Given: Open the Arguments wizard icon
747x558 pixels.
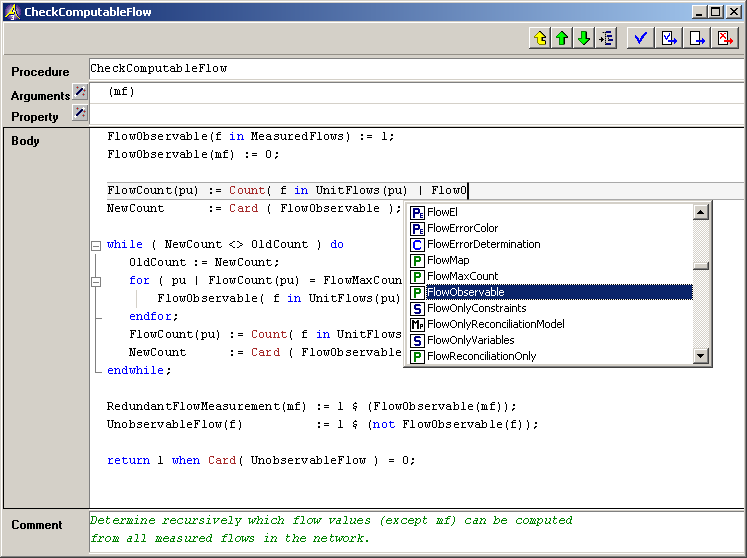Looking at the screenshot, I should pos(80,91).
